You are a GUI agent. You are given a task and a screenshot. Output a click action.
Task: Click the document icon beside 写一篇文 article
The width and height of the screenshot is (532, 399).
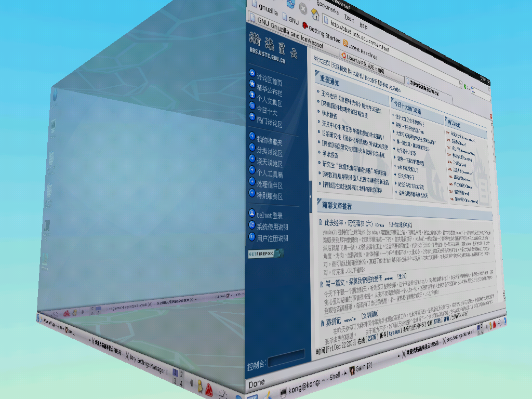coord(322,284)
